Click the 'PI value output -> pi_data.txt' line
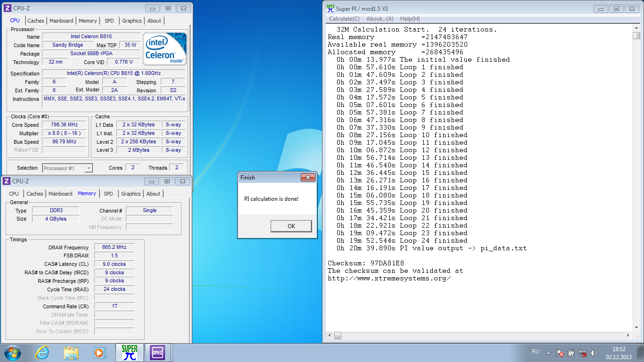 pyautogui.click(x=431, y=248)
